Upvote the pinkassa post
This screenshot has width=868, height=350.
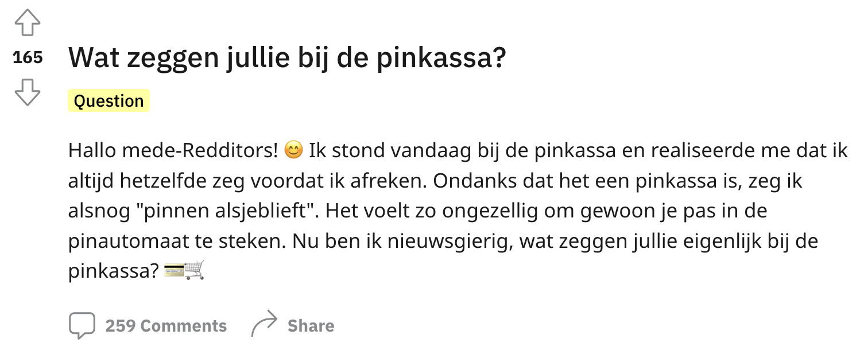pos(27,24)
